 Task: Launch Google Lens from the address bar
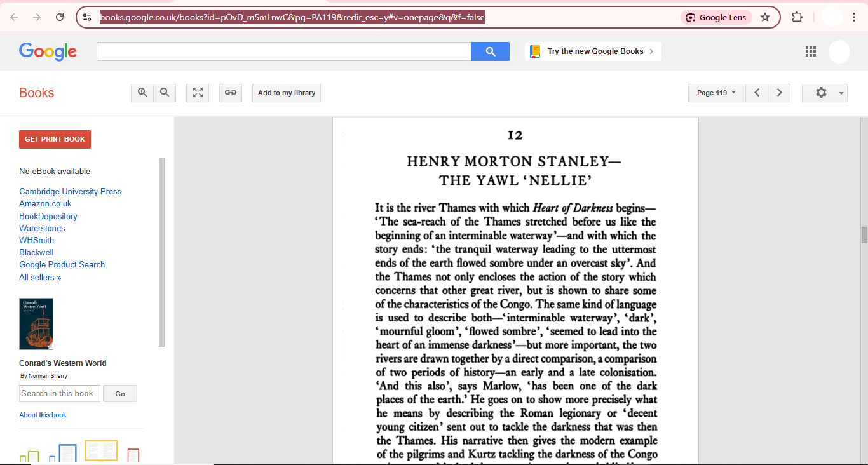coord(716,17)
